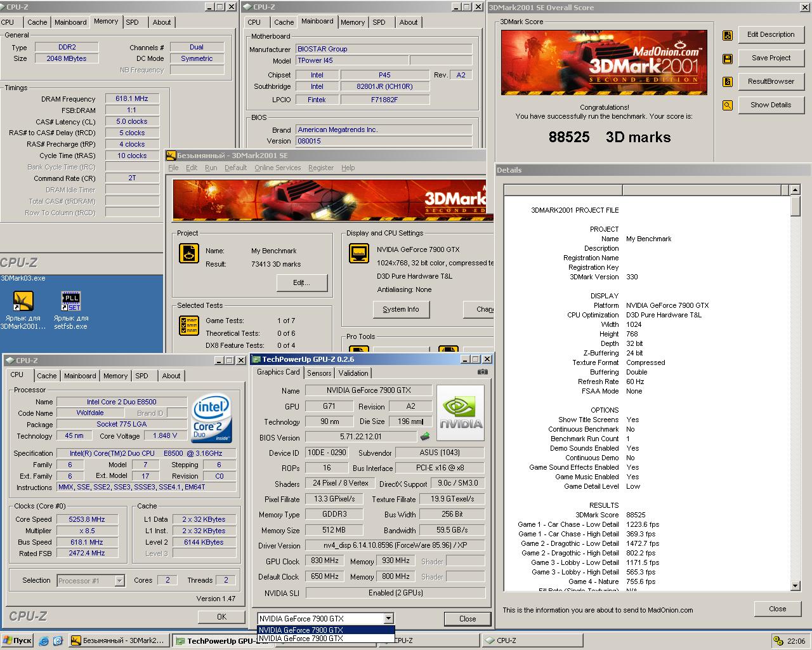Screen dimensions: 812x650
Task: Open the Online Services menu
Action: click(x=278, y=168)
